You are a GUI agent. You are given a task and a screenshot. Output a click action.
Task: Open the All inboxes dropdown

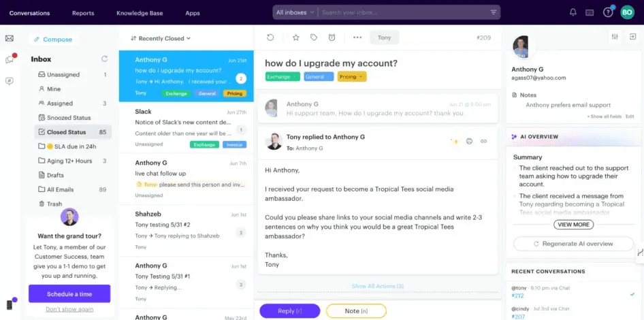point(295,12)
